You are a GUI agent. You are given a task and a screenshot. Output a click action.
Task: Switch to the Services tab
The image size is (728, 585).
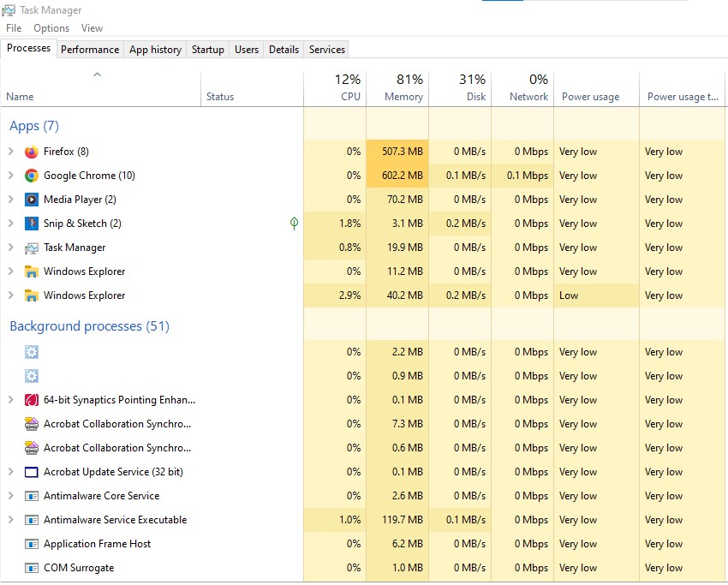click(x=327, y=50)
